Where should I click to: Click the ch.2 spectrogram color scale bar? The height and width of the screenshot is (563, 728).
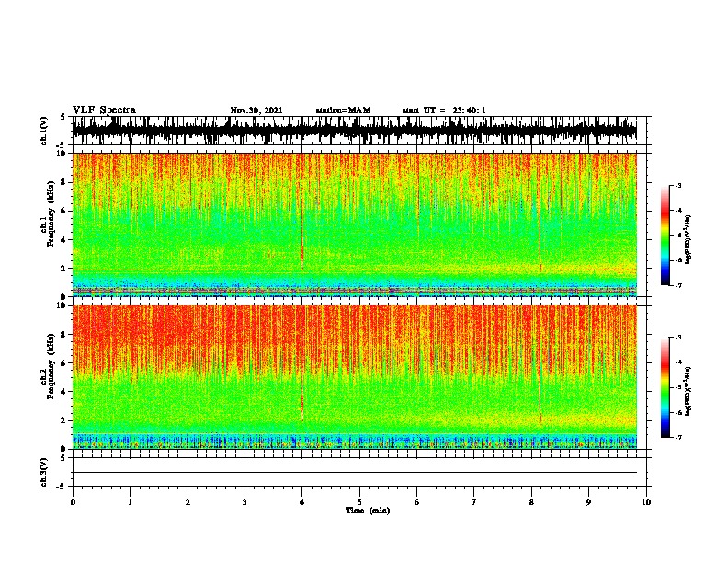pos(665,387)
